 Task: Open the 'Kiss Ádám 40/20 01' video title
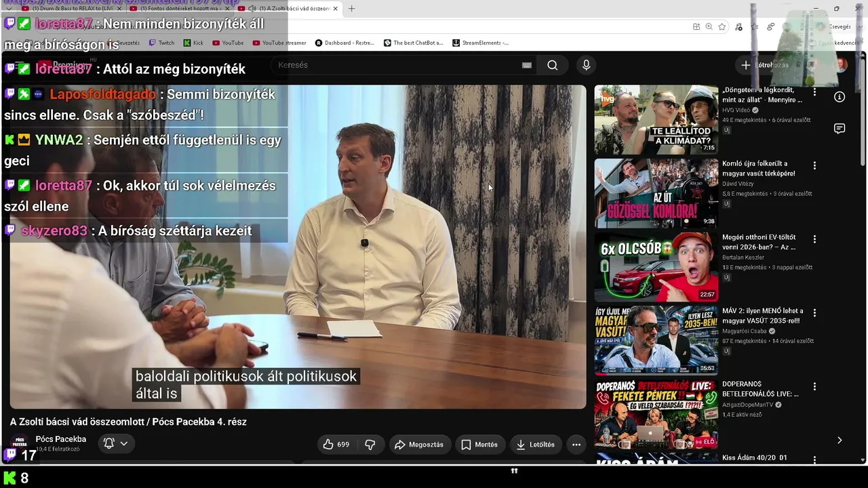pyautogui.click(x=755, y=458)
